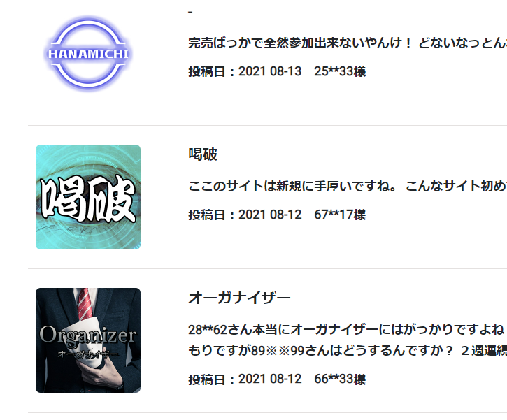Click the red striped tie in the Organizer image
The width and height of the screenshot is (507, 420).
tap(85, 304)
